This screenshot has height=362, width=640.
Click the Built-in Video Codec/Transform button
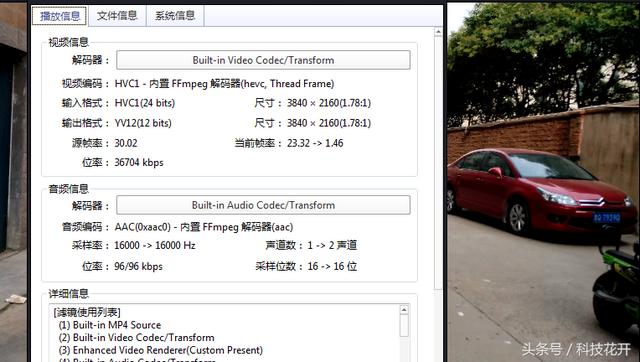click(x=263, y=60)
